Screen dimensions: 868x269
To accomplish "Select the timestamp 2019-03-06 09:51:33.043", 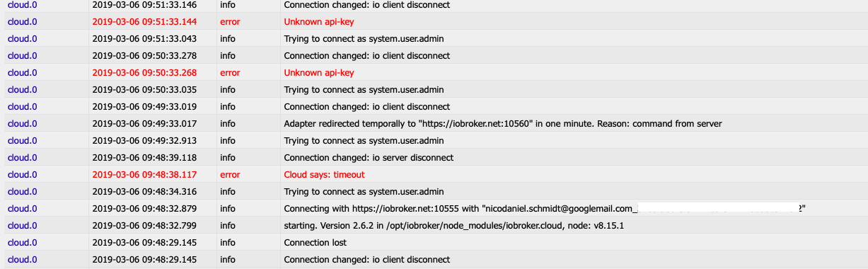I will (x=144, y=39).
